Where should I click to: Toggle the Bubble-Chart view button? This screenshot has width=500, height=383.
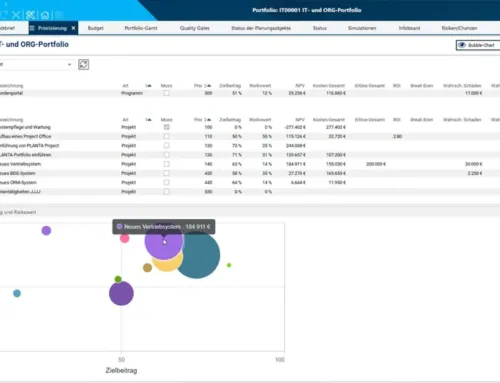478,45
